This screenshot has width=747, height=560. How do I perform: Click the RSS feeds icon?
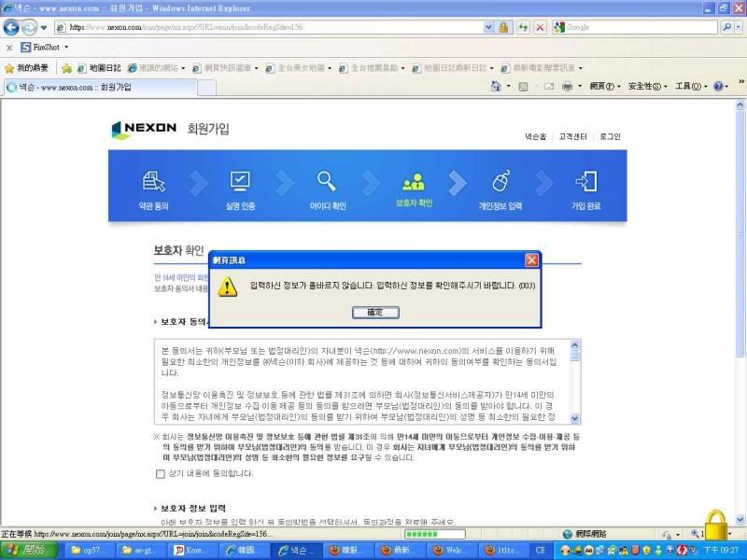pyautogui.click(x=523, y=87)
